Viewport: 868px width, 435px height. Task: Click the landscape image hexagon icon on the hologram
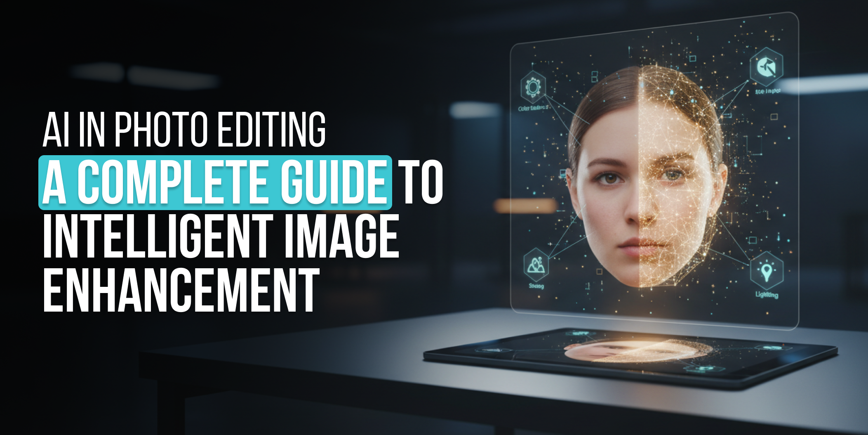(536, 264)
